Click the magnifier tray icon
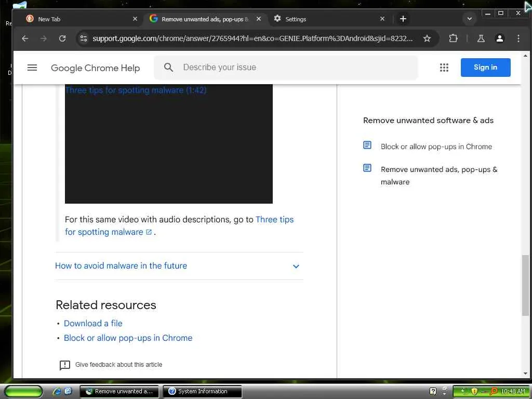The height and width of the screenshot is (399, 532). [x=494, y=391]
